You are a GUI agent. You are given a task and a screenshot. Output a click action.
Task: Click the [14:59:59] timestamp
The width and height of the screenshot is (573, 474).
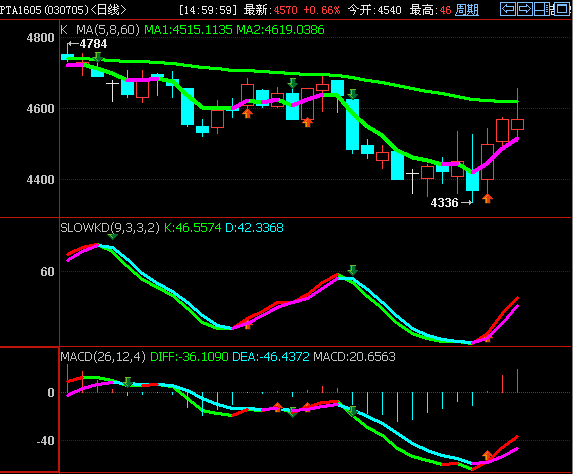tap(208, 10)
